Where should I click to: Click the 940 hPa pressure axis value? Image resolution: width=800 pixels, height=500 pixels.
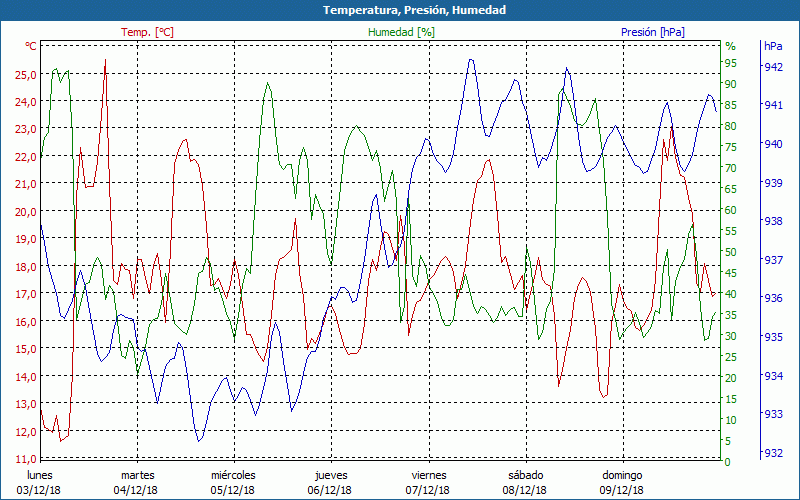[x=773, y=144]
